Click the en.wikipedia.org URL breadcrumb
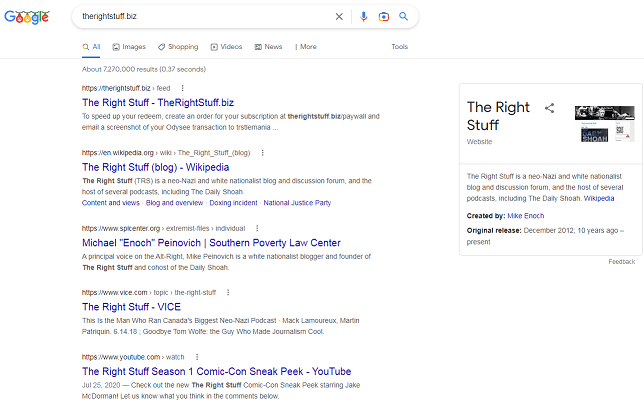Image resolution: width=644 pixels, height=411 pixels. click(166, 153)
